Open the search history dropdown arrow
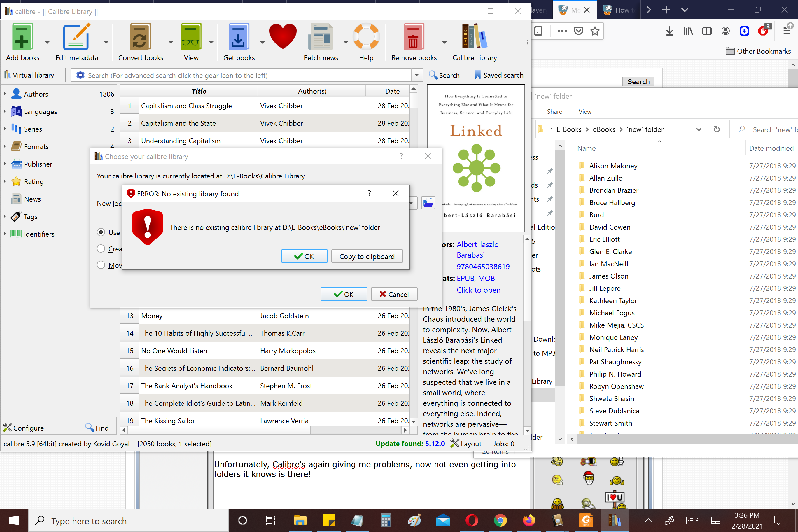Viewport: 798px width, 532px height. [x=416, y=75]
